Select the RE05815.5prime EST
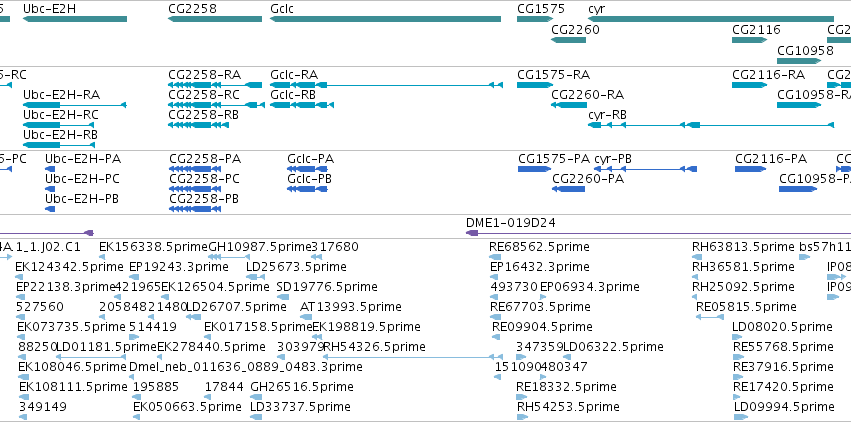 tap(709, 317)
